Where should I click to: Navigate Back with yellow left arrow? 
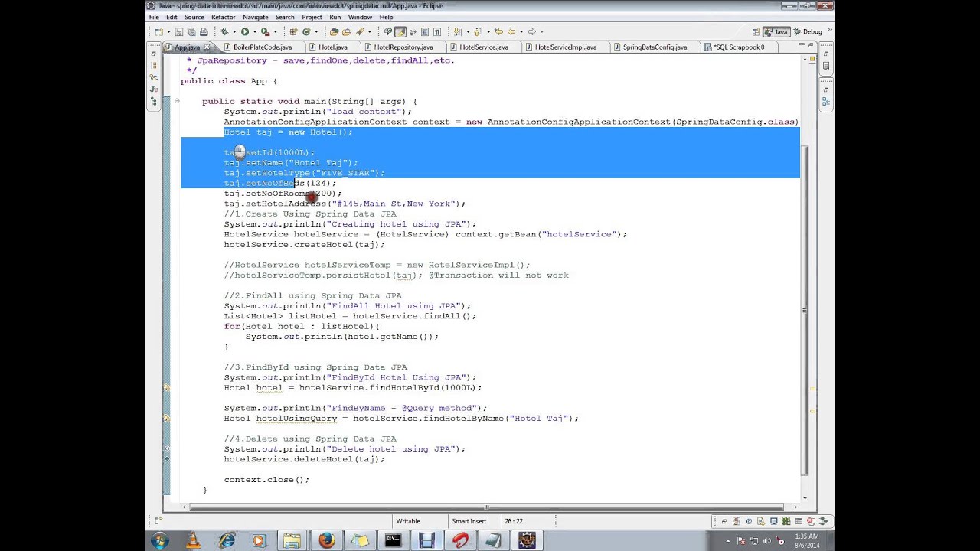click(x=511, y=31)
